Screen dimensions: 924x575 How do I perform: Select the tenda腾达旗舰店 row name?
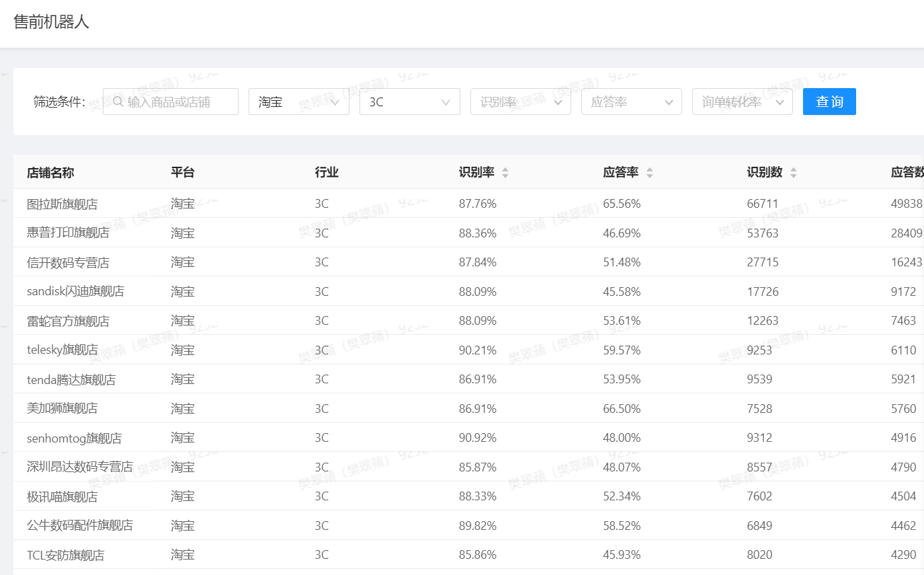71,379
